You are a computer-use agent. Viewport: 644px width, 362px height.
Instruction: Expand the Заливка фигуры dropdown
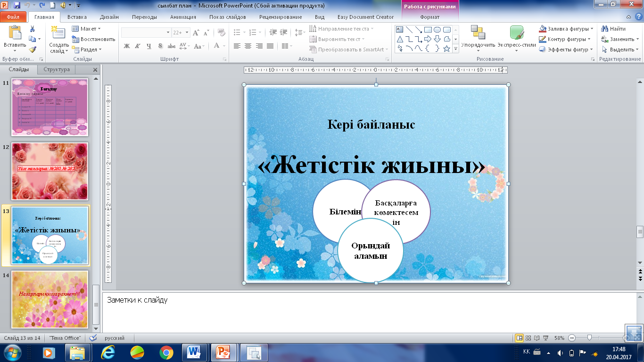click(592, 29)
